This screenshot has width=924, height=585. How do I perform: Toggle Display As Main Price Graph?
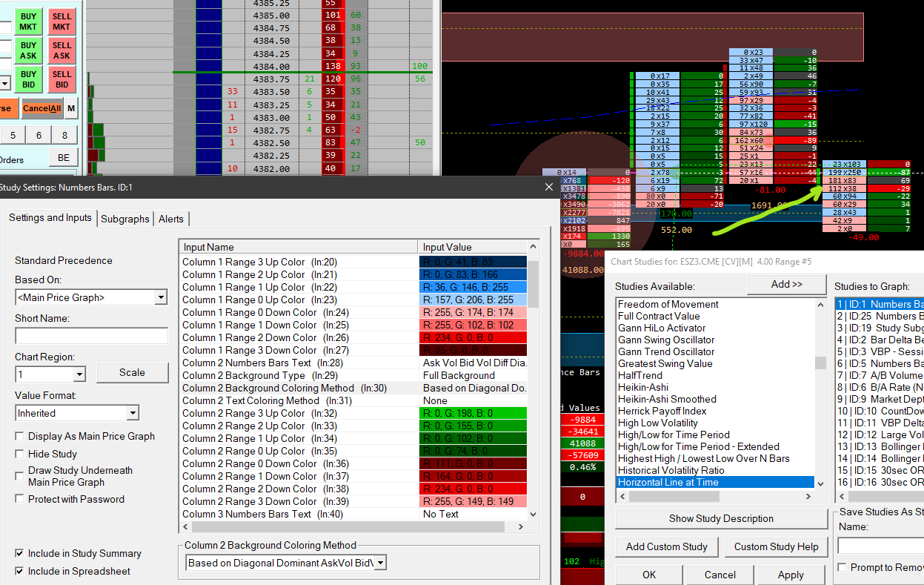(x=20, y=436)
